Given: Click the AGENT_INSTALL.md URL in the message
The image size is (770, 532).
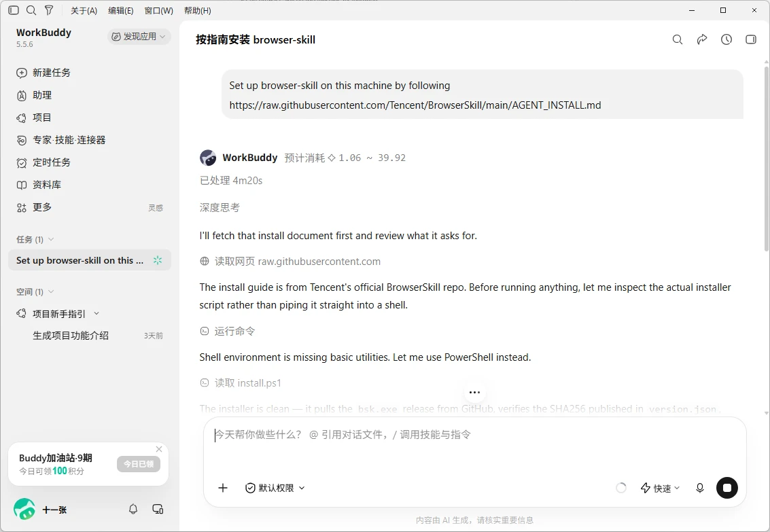Looking at the screenshot, I should tap(415, 105).
